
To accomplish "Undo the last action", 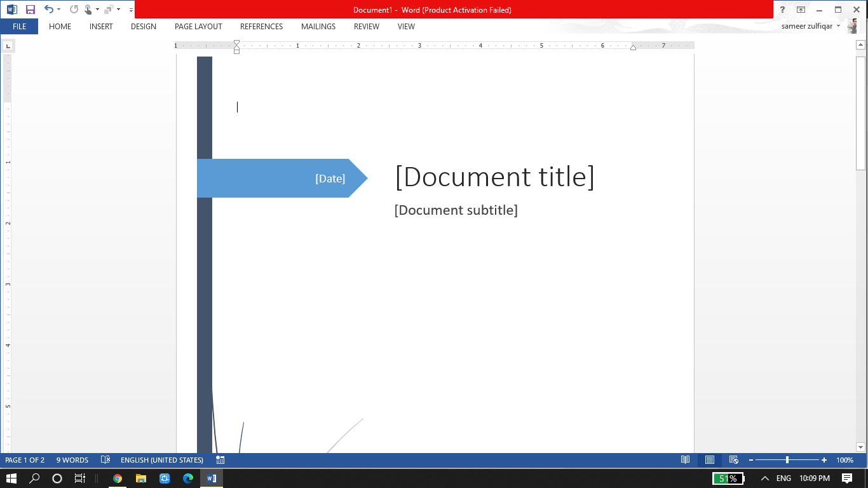I will pyautogui.click(x=48, y=10).
